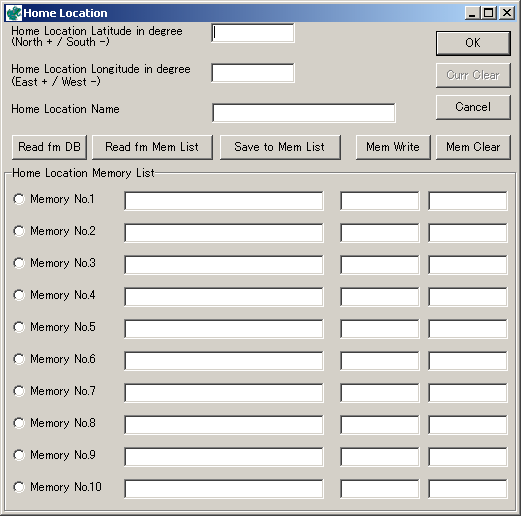This screenshot has width=521, height=516.
Task: Click the Mem Write button
Action: coord(393,147)
